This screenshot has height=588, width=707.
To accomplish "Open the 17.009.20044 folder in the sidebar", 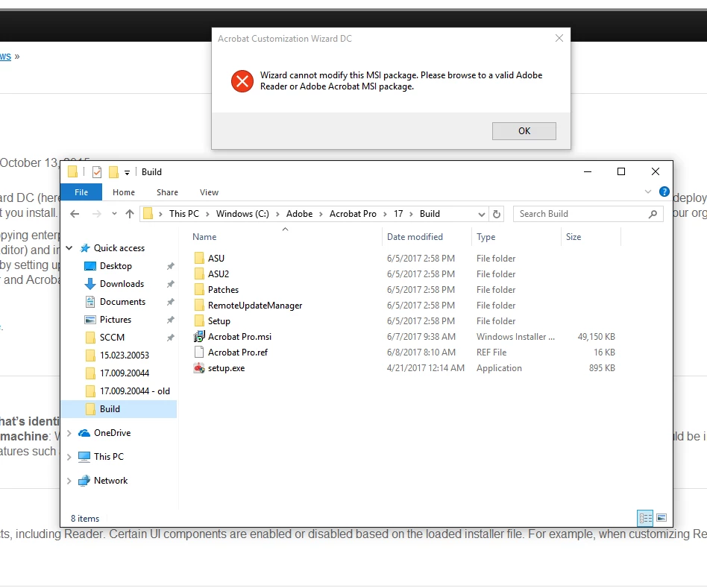I will [125, 373].
